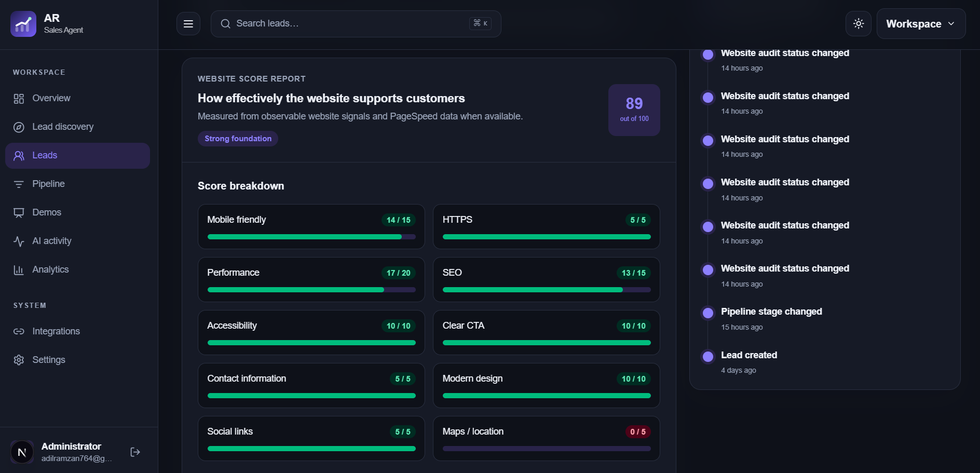980x473 pixels.
Task: Click the AI activity pulse icon
Action: click(x=19, y=241)
